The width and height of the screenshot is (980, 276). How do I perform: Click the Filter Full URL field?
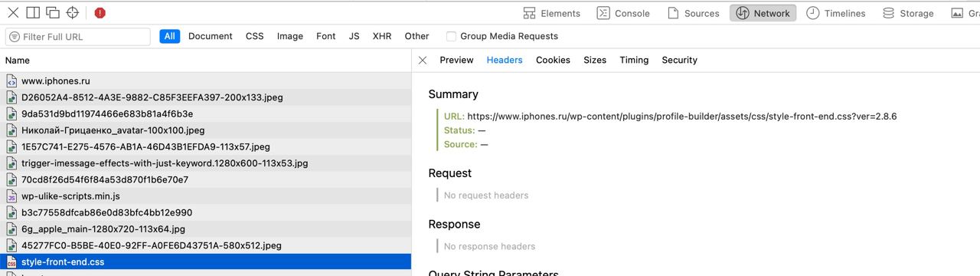[78, 37]
